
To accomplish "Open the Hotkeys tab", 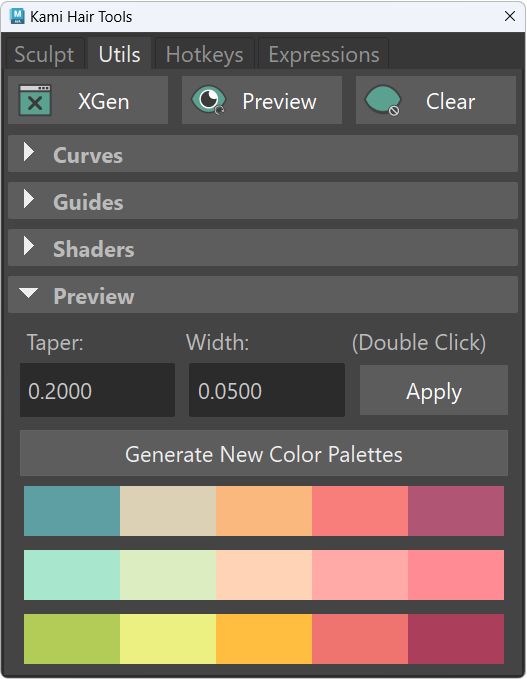I will click(204, 54).
